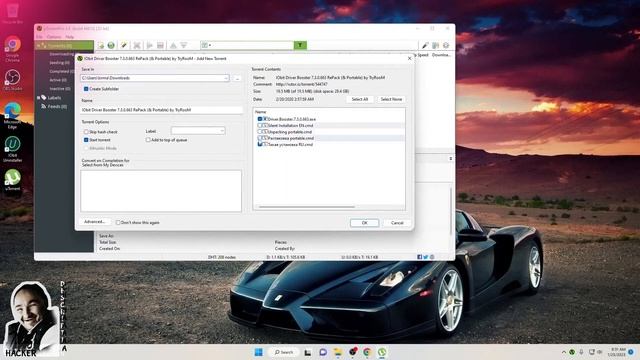This screenshot has width=640, height=360.
Task: Enable Add to top of queue checkbox
Action: (x=148, y=140)
